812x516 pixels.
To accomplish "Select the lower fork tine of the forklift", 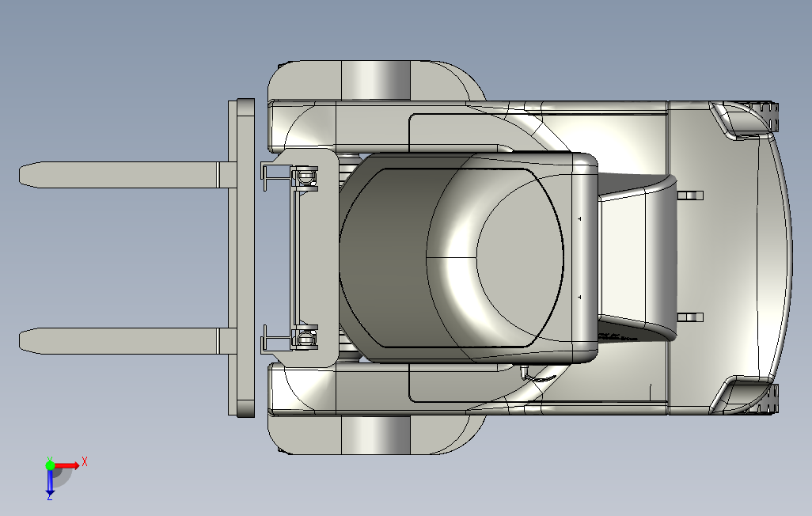I will [127, 341].
